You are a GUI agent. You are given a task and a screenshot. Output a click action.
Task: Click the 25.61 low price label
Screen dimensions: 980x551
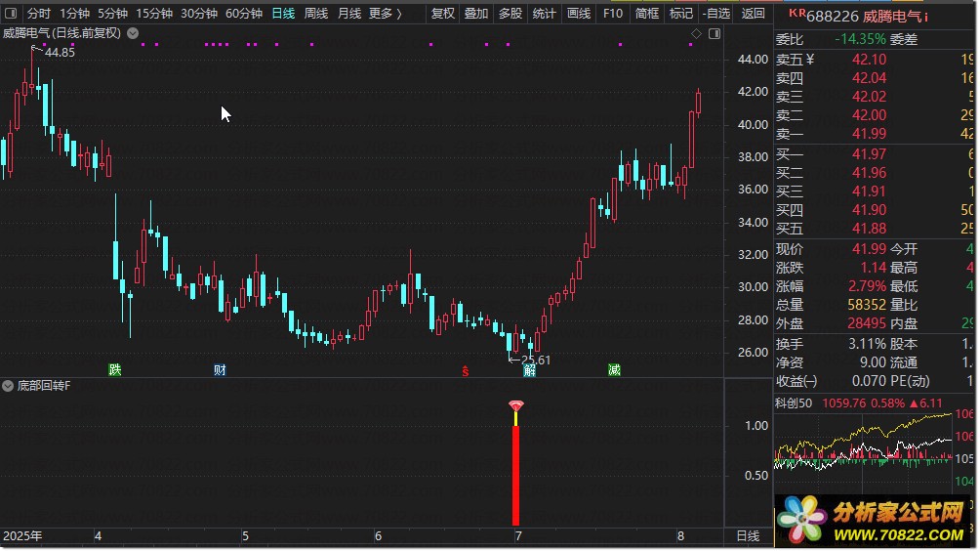(x=536, y=360)
